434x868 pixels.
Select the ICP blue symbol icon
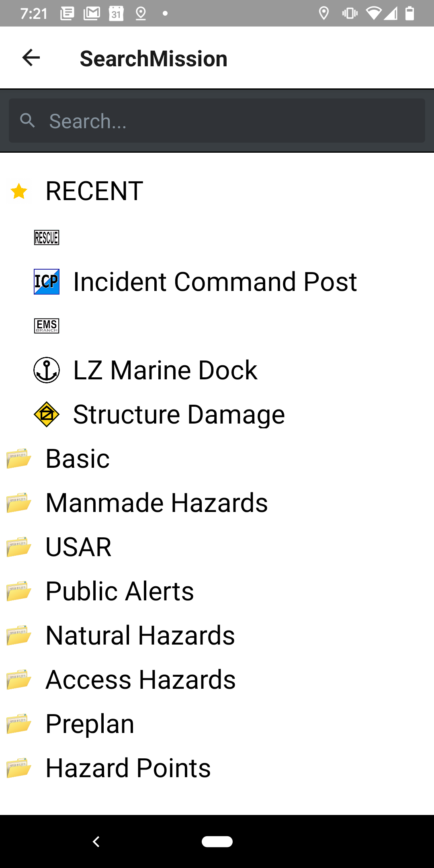[47, 282]
